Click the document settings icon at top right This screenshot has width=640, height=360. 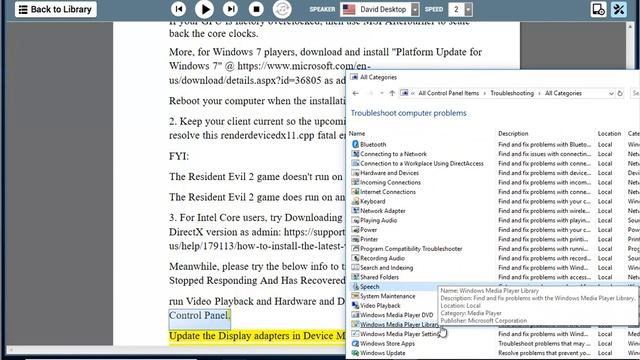coord(598,9)
